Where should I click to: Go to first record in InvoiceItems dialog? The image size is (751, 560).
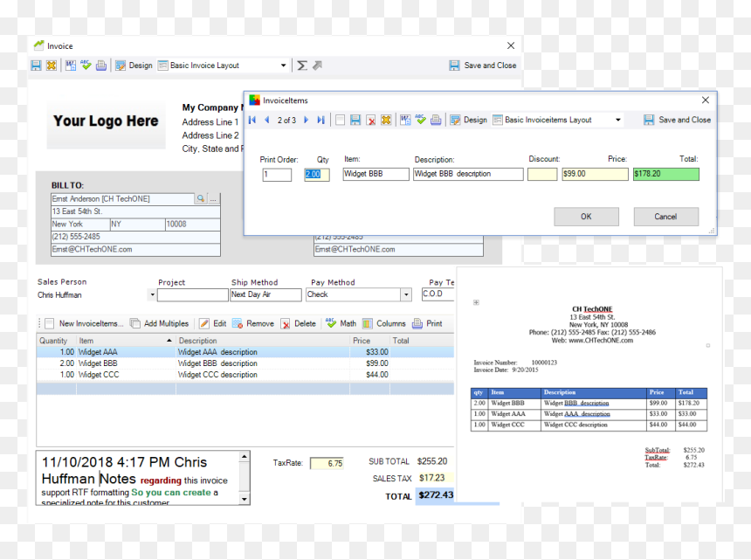[x=252, y=120]
